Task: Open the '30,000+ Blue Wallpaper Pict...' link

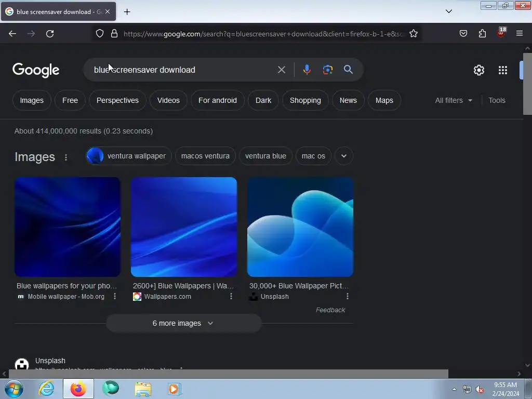Action: click(x=299, y=286)
